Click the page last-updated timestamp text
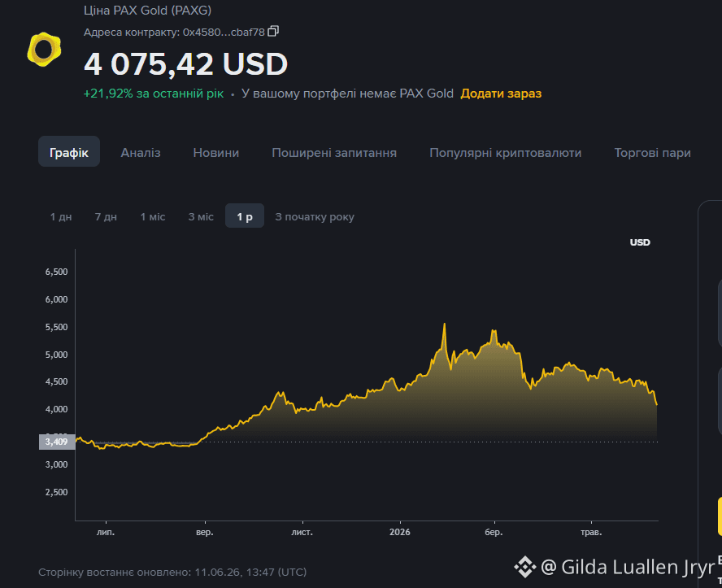The image size is (722, 588). [172, 572]
